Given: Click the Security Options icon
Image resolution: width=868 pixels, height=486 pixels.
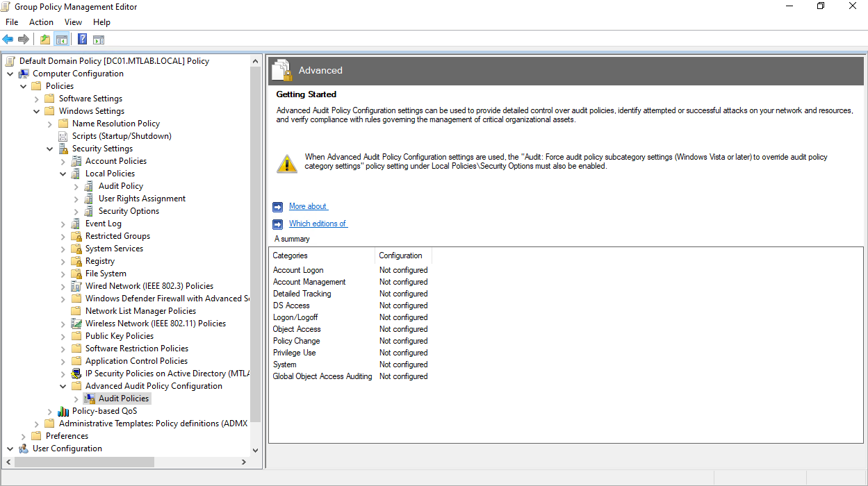Looking at the screenshot, I should point(89,211).
